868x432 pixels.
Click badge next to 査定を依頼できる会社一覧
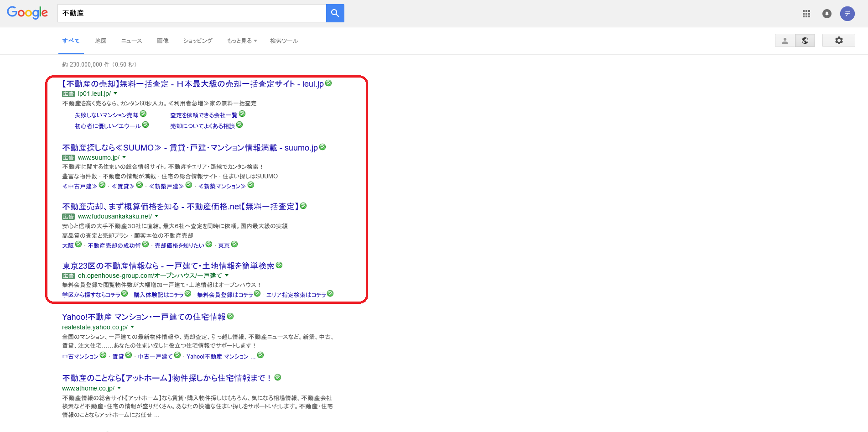click(242, 114)
